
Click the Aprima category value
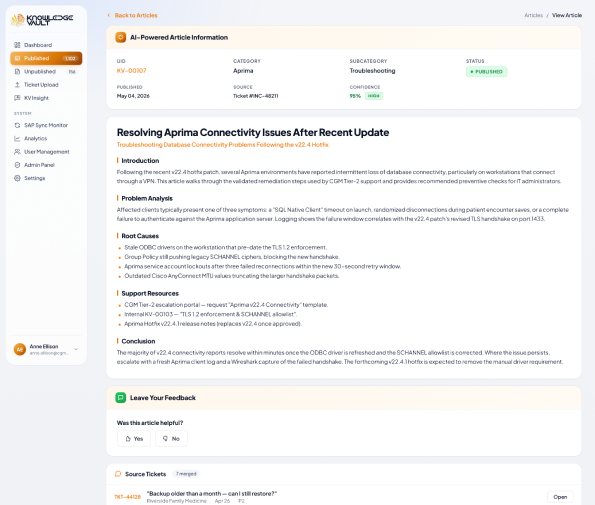[243, 71]
